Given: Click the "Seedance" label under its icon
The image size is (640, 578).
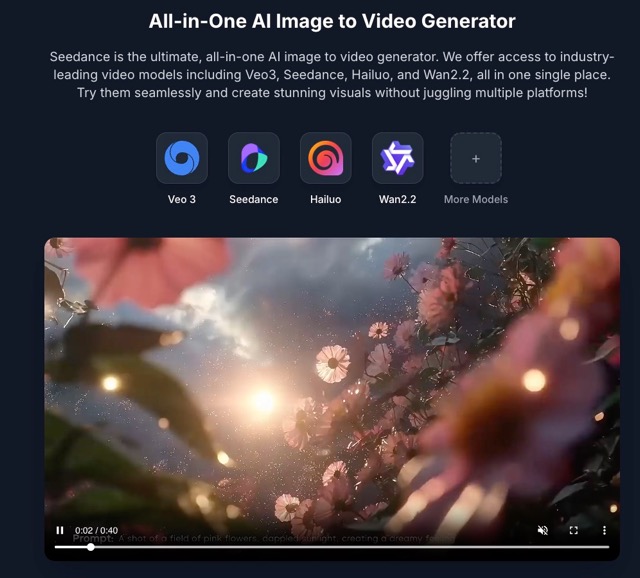Looking at the screenshot, I should pyautogui.click(x=254, y=199).
